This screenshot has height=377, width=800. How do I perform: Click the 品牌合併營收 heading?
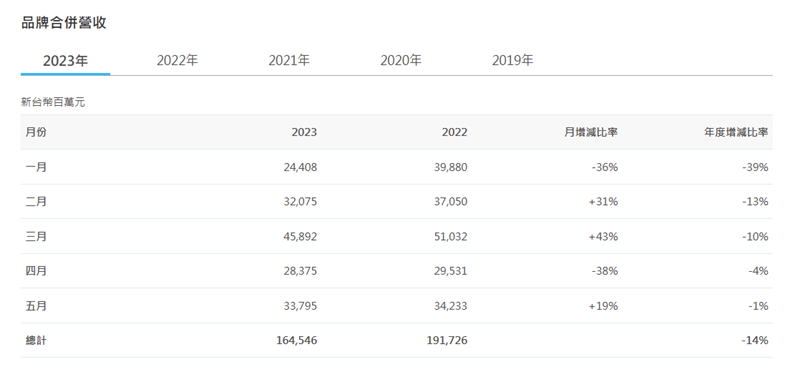[x=64, y=23]
